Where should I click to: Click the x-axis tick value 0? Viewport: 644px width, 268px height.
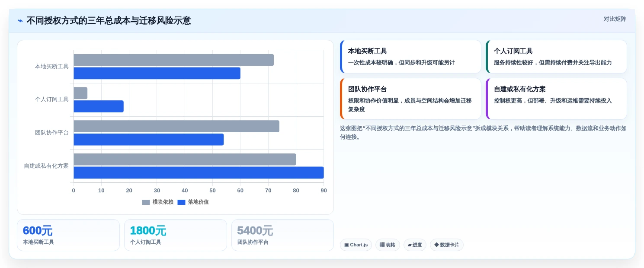(74, 191)
